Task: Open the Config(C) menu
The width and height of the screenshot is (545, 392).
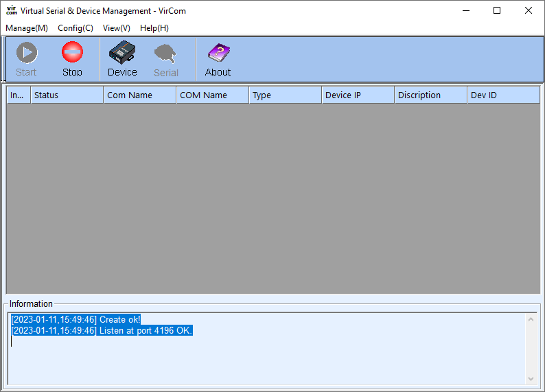Action: [x=76, y=28]
